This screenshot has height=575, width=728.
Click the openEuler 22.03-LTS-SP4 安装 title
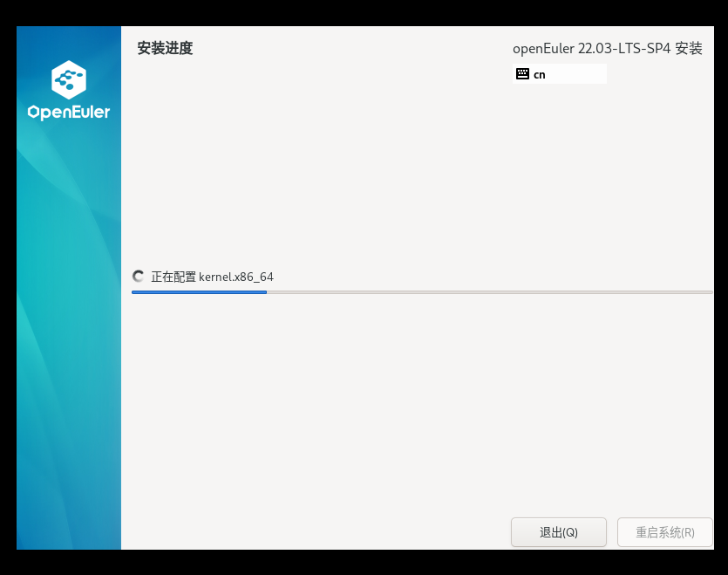(608, 48)
